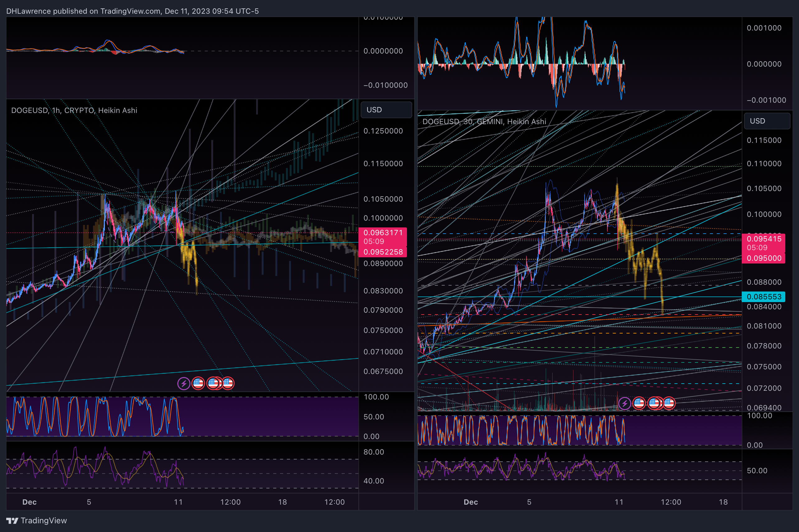
Task: Select the cyan 0.085553 price line label
Action: (x=764, y=297)
